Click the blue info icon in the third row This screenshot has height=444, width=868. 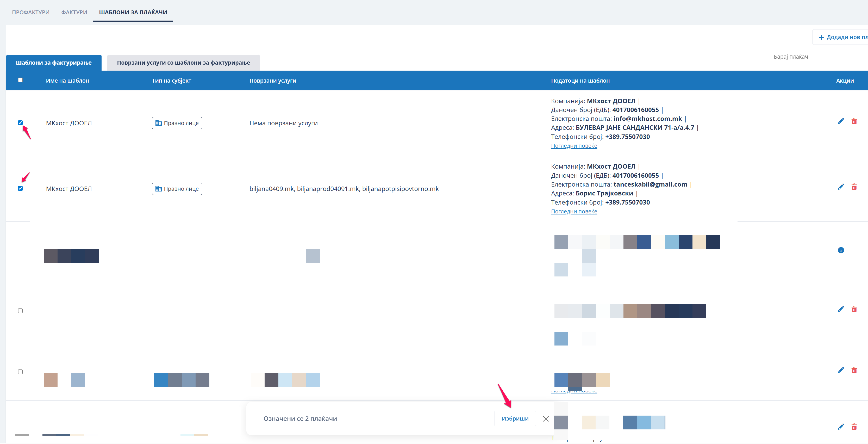[841, 250]
